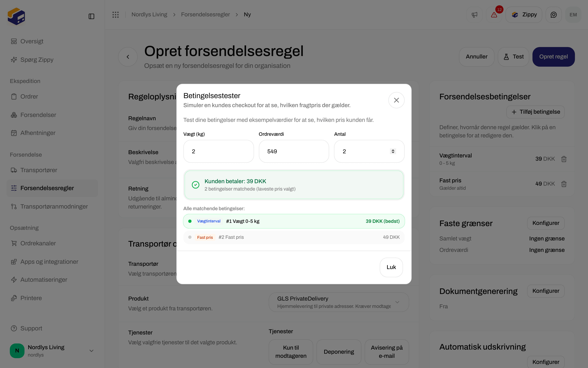Click Konfigurer for Dokumentgenerering
This screenshot has height=368, width=588.
546,291
